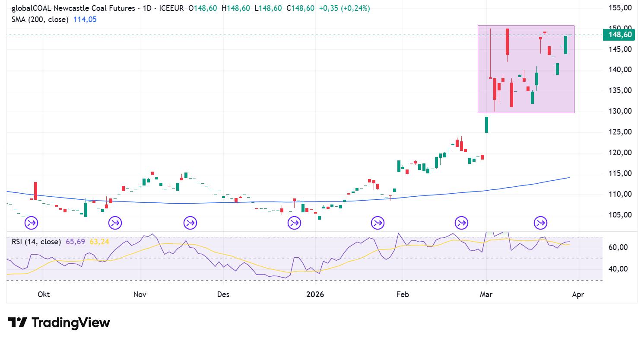The height and width of the screenshot is (342, 644).
Task: Click the green 148,60 current price tag
Action: tap(619, 35)
